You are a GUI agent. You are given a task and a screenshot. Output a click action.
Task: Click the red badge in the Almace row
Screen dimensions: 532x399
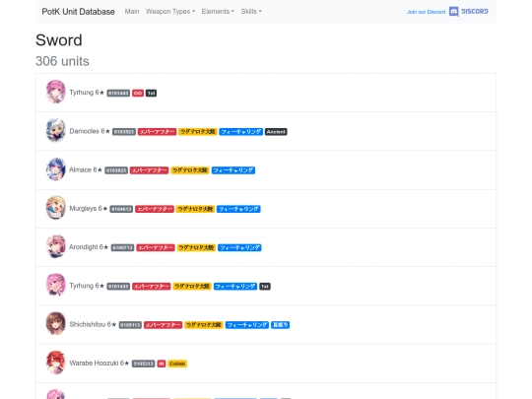pos(150,170)
